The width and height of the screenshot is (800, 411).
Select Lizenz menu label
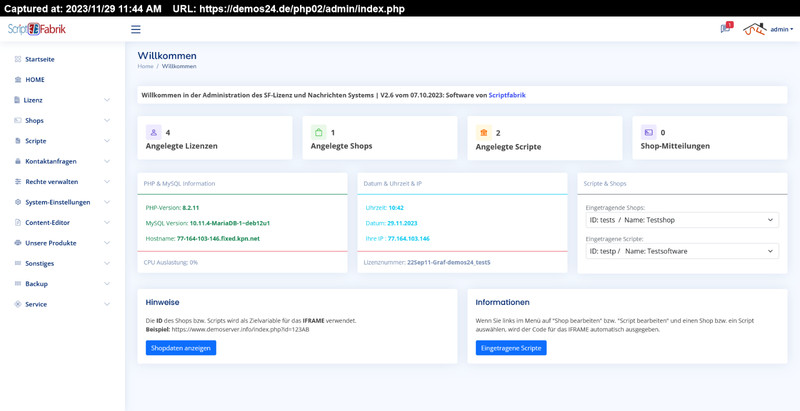[x=33, y=100]
